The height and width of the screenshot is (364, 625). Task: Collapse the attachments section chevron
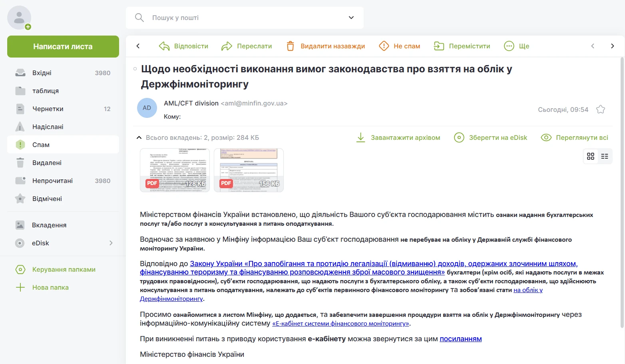point(139,137)
